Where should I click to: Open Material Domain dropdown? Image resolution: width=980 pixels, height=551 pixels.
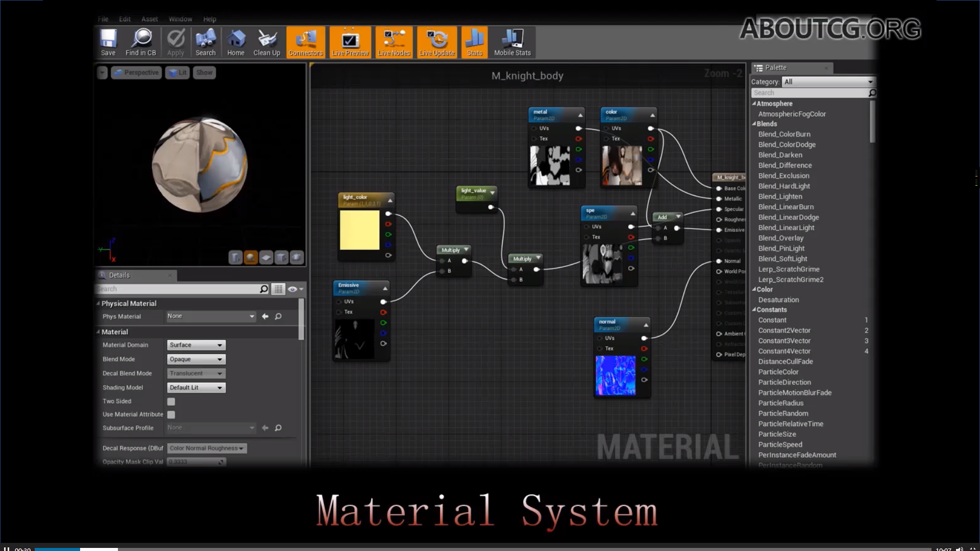click(x=196, y=345)
